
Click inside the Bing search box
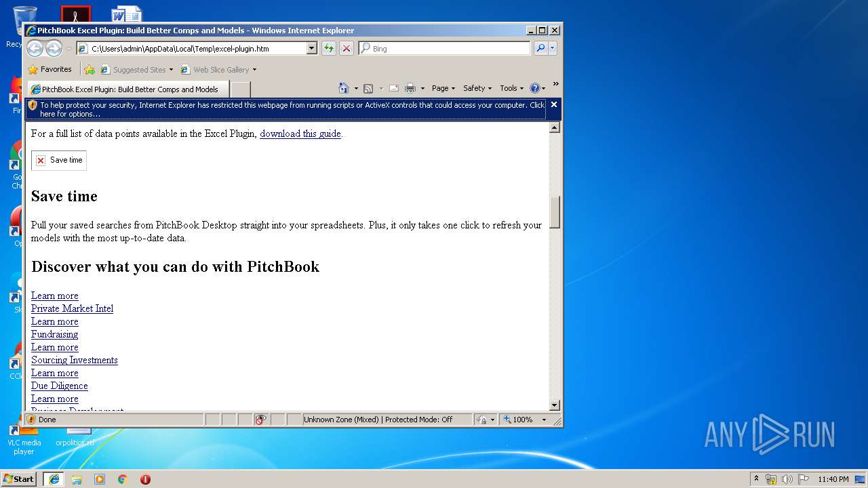pos(450,48)
